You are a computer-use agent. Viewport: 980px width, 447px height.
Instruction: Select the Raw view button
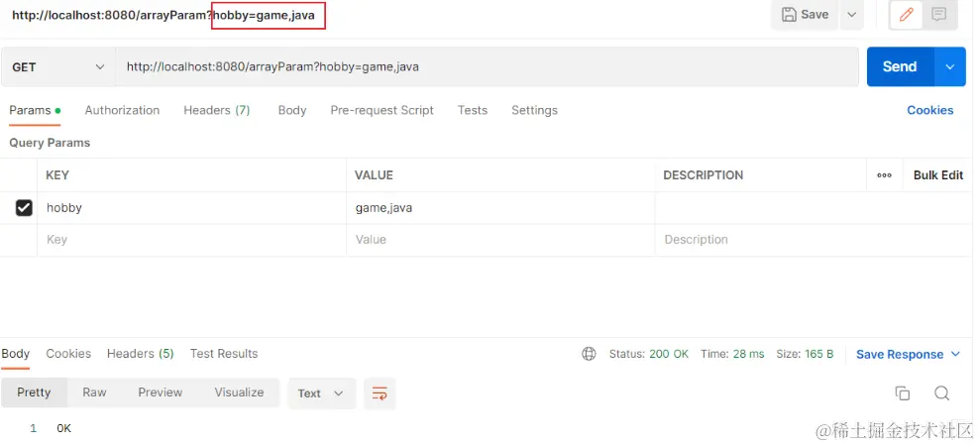94,392
